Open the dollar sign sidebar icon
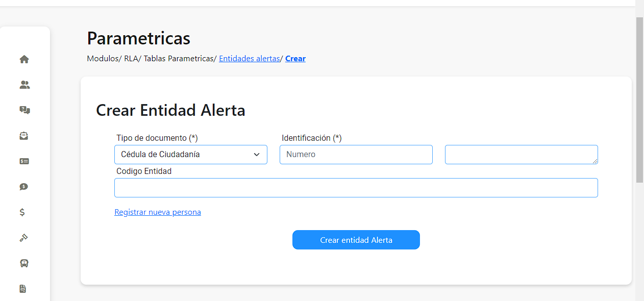 click(x=22, y=212)
